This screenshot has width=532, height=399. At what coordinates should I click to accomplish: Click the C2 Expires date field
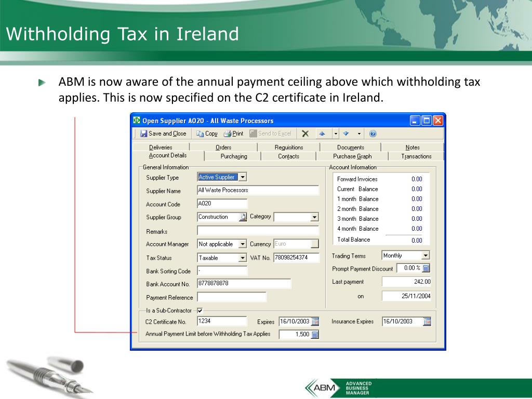click(295, 321)
